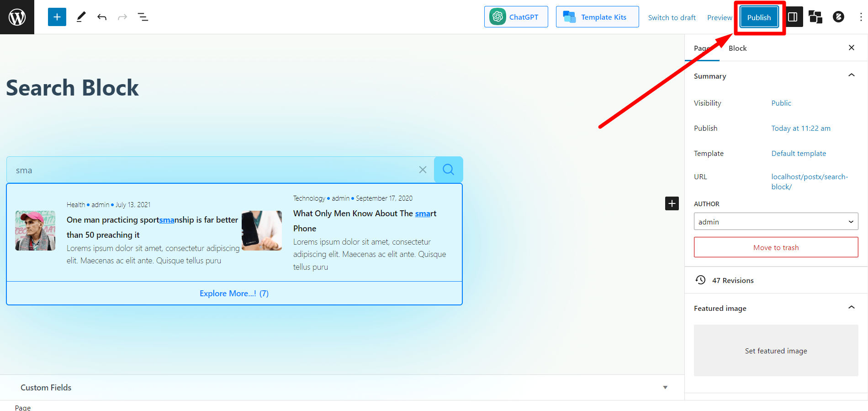Viewport: 868px width, 411px height.
Task: Open the three-dot options menu
Action: [861, 17]
